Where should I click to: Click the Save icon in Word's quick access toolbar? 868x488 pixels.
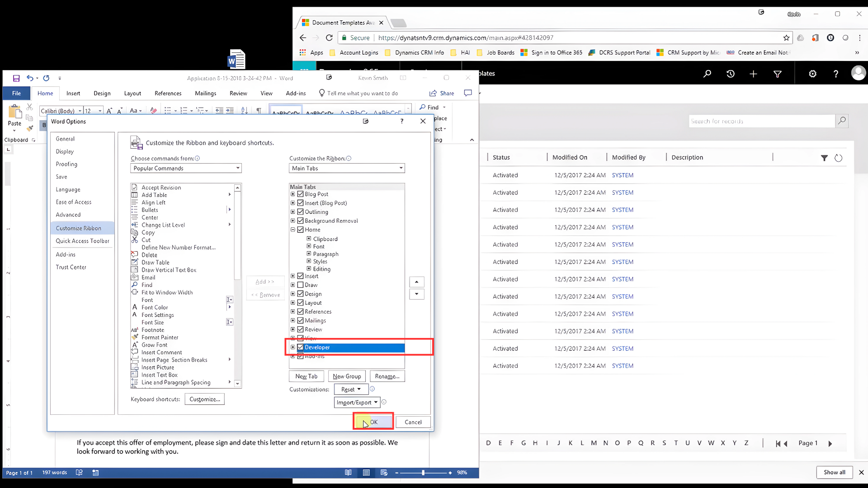16,78
